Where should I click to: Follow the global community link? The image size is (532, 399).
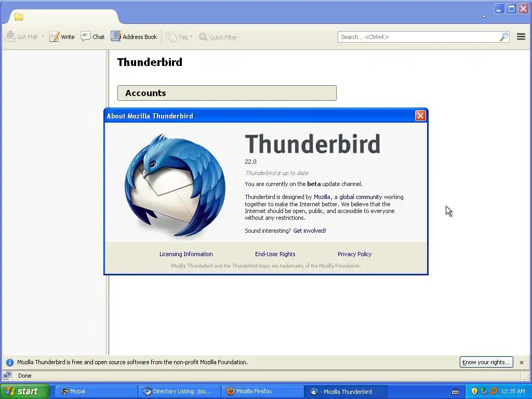(x=360, y=197)
